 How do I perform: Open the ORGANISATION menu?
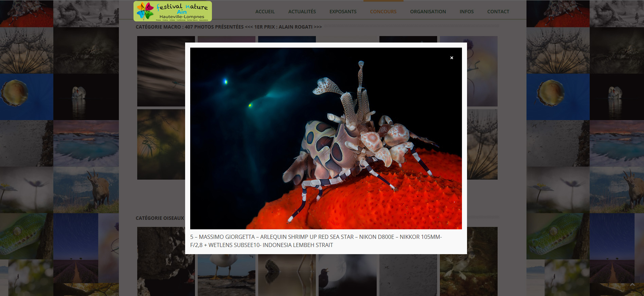click(428, 12)
